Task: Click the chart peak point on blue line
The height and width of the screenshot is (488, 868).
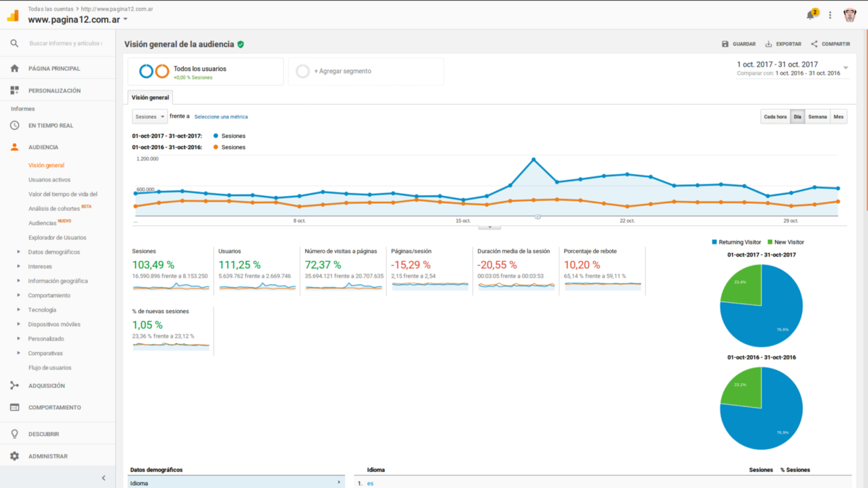Action: pyautogui.click(x=533, y=160)
